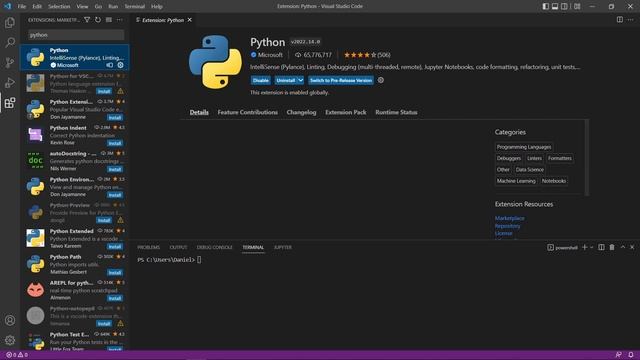640x360 pixels.
Task: Maximize the panel size chevron
Action: 622,247
